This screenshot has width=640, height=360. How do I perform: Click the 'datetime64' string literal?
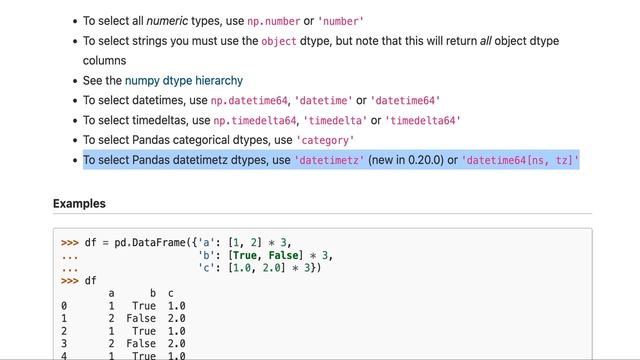point(405,100)
